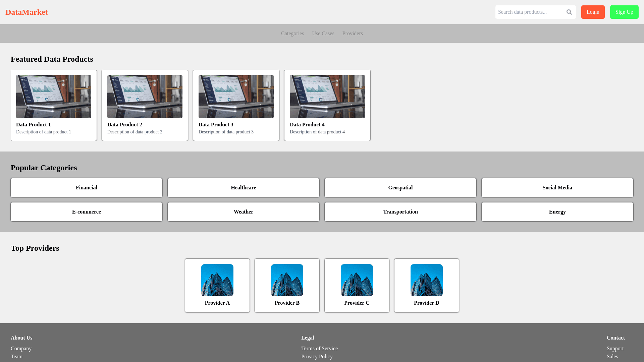
Task: Open the Social Media category
Action: click(x=557, y=188)
